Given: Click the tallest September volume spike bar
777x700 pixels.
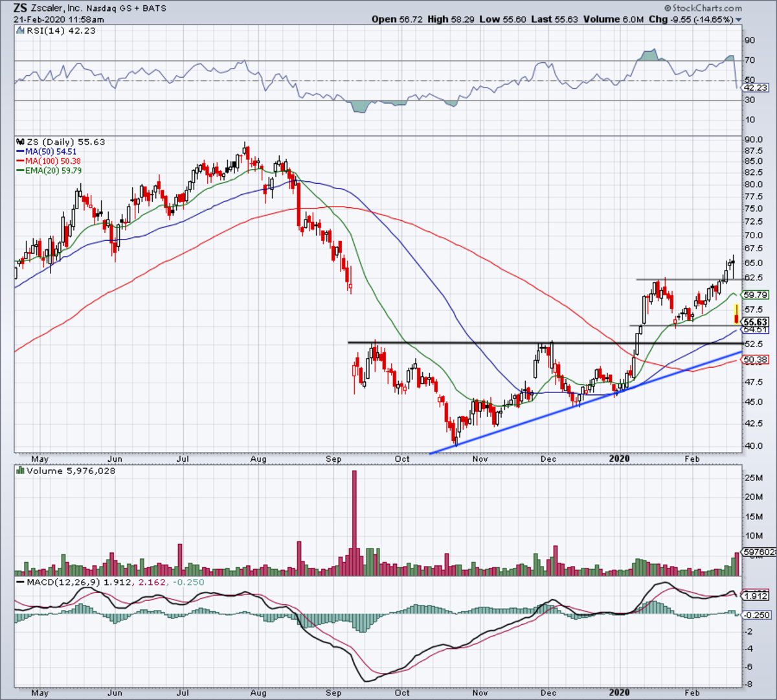Looking at the screenshot, I should [x=354, y=523].
